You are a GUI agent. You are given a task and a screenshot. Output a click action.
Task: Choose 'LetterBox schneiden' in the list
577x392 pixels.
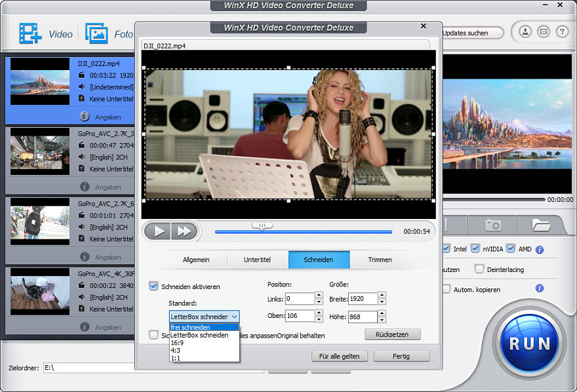[204, 335]
